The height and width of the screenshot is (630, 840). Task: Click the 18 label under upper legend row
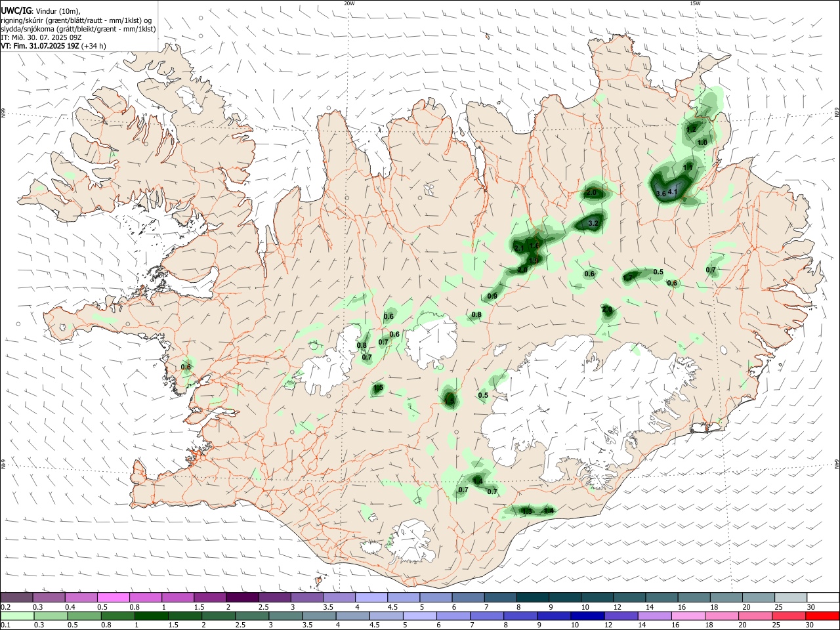[714, 607]
